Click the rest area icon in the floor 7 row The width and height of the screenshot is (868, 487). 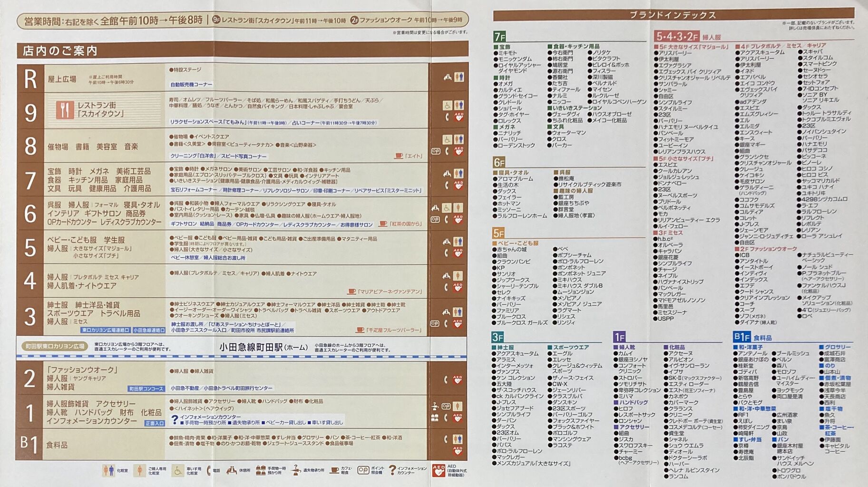point(447,174)
